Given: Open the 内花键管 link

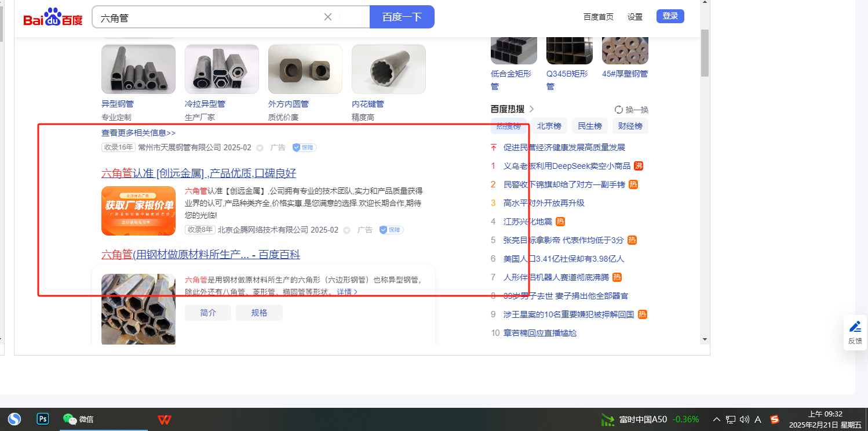Looking at the screenshot, I should [x=368, y=104].
